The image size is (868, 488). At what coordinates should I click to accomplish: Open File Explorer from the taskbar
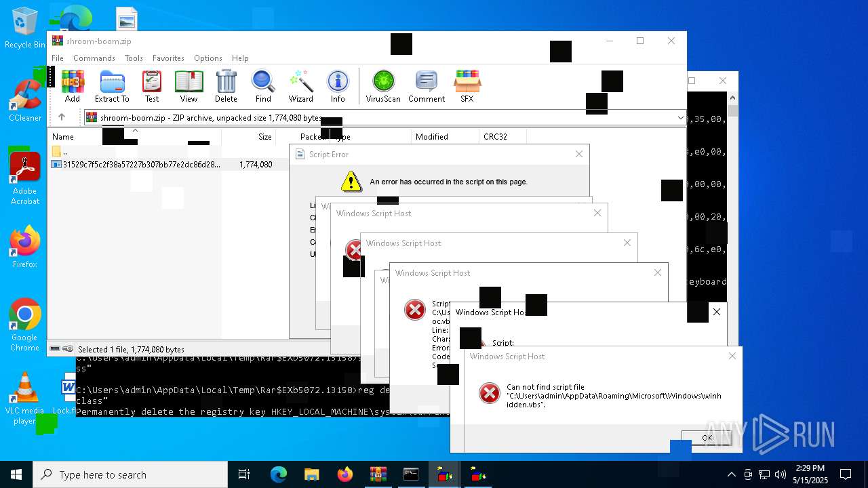(x=311, y=474)
